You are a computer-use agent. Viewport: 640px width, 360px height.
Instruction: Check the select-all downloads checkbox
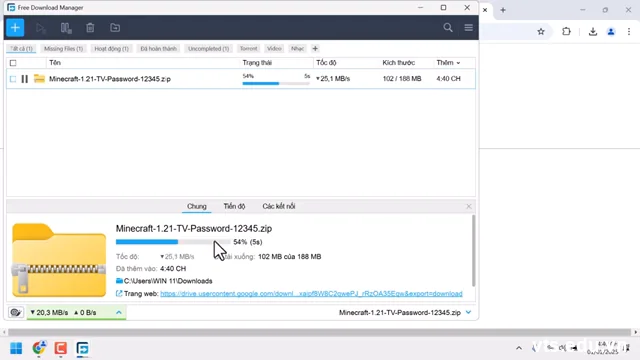(x=13, y=63)
